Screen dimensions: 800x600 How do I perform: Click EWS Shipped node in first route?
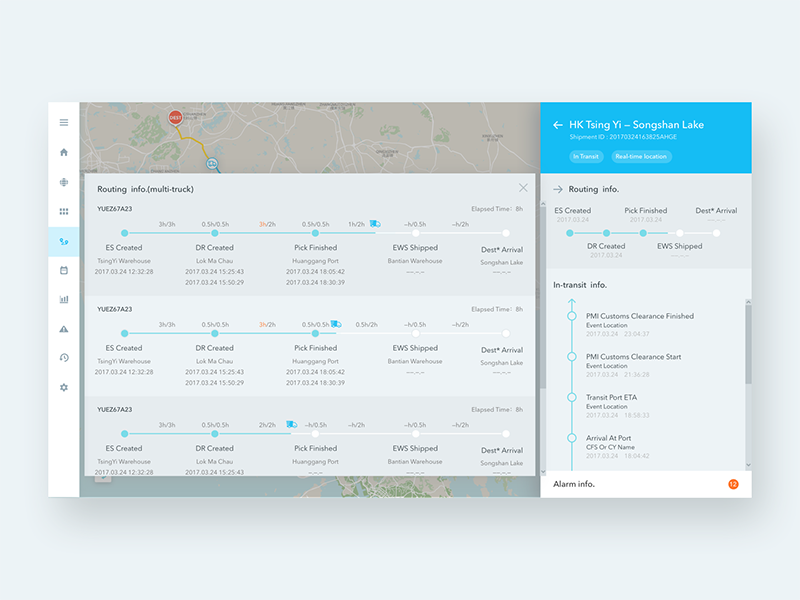click(416, 233)
